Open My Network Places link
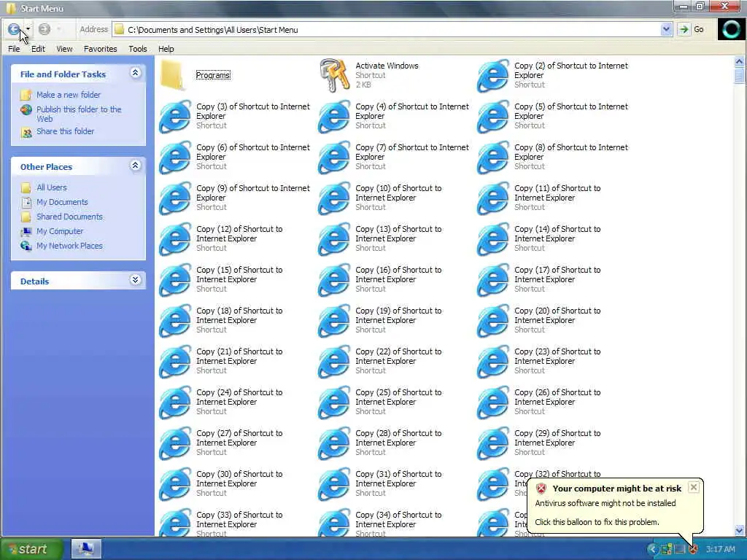This screenshot has height=560, width=747. pyautogui.click(x=69, y=246)
